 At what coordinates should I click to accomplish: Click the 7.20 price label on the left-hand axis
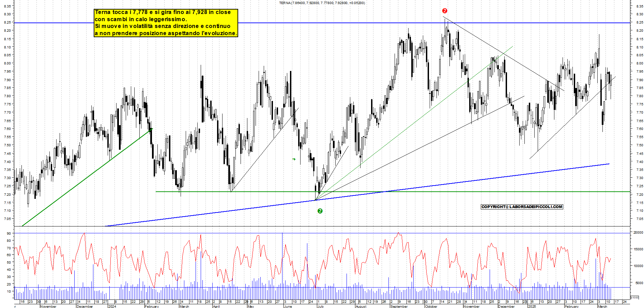click(x=7, y=194)
